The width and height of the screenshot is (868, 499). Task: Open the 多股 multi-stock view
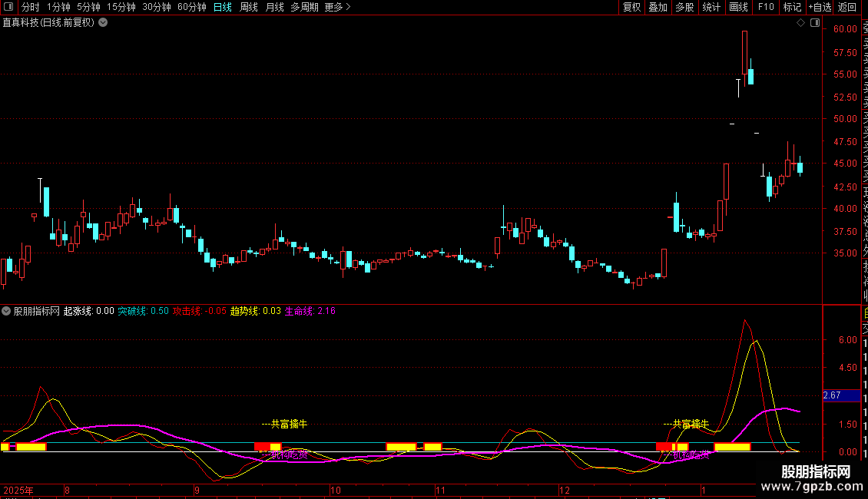pyautogui.click(x=684, y=7)
